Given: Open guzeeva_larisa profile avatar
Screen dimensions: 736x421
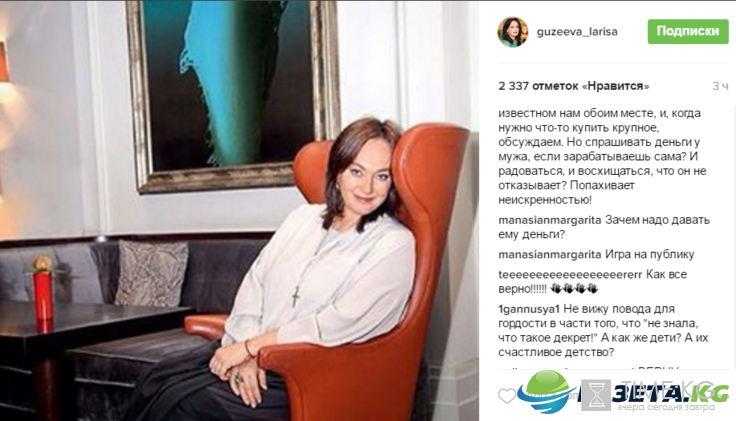Looking at the screenshot, I should click(513, 32).
